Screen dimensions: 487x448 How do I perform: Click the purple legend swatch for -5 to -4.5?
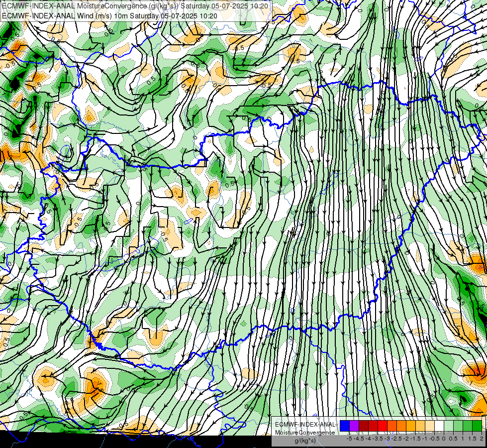(x=354, y=426)
